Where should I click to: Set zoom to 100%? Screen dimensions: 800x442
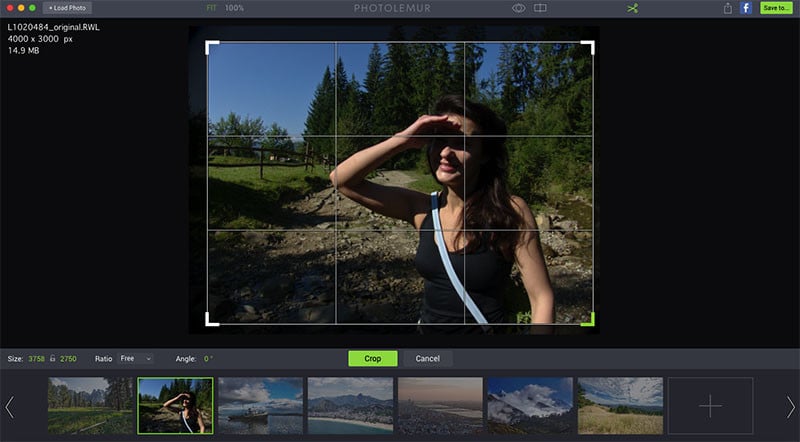pyautogui.click(x=234, y=8)
